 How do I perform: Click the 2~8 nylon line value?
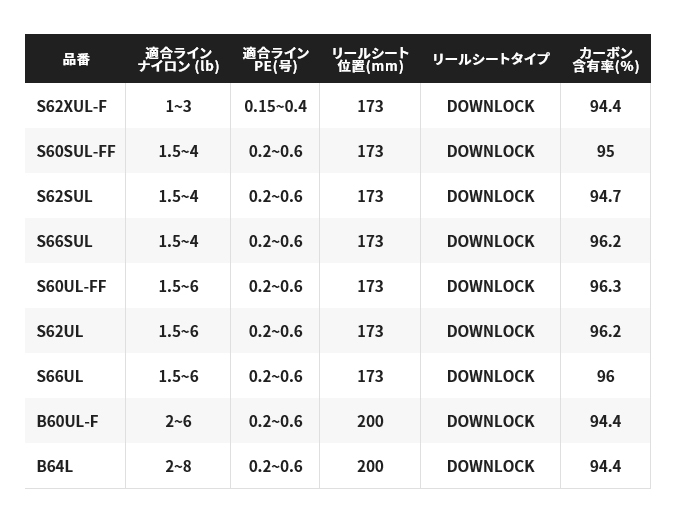178,466
